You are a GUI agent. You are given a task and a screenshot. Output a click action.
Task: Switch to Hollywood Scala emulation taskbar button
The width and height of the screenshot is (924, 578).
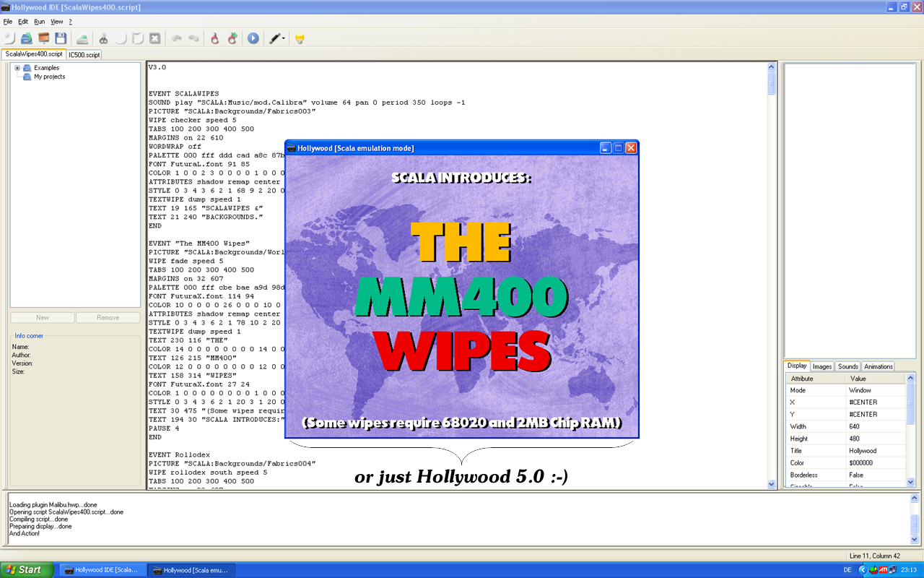(191, 570)
